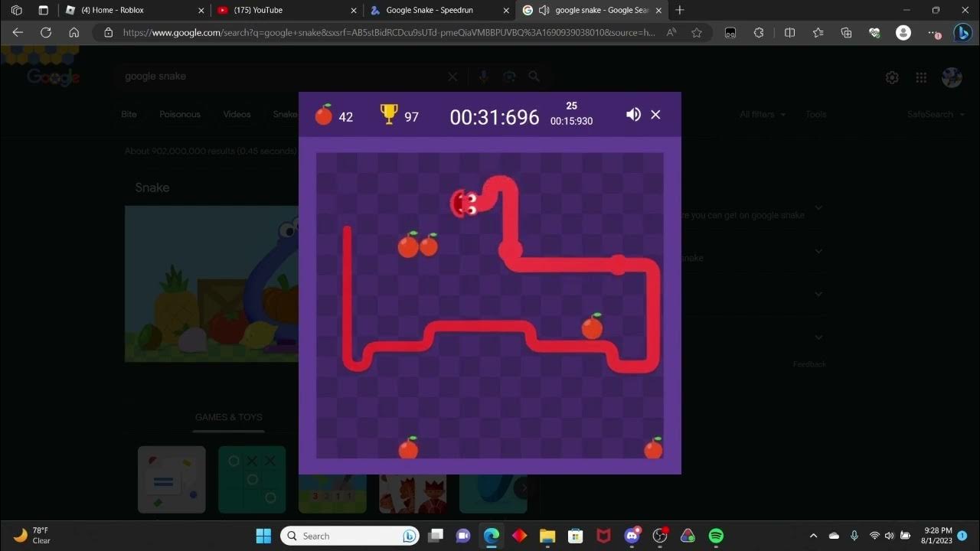This screenshot has width=980, height=551.
Task: Open the Windows Start menu
Action: click(263, 536)
